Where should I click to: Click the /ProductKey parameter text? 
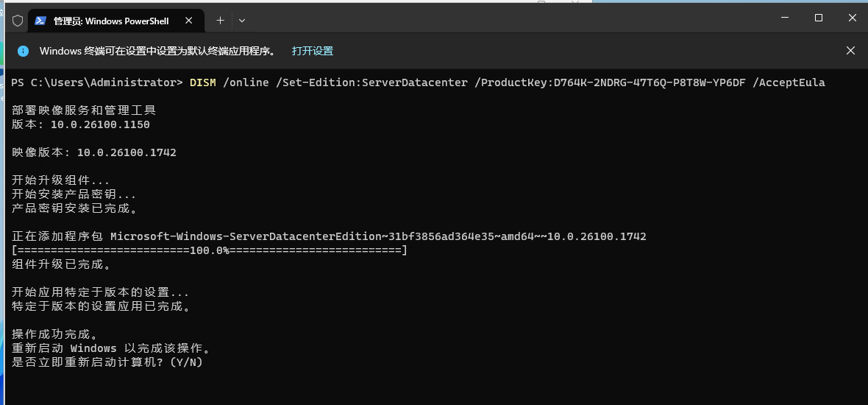click(x=611, y=82)
